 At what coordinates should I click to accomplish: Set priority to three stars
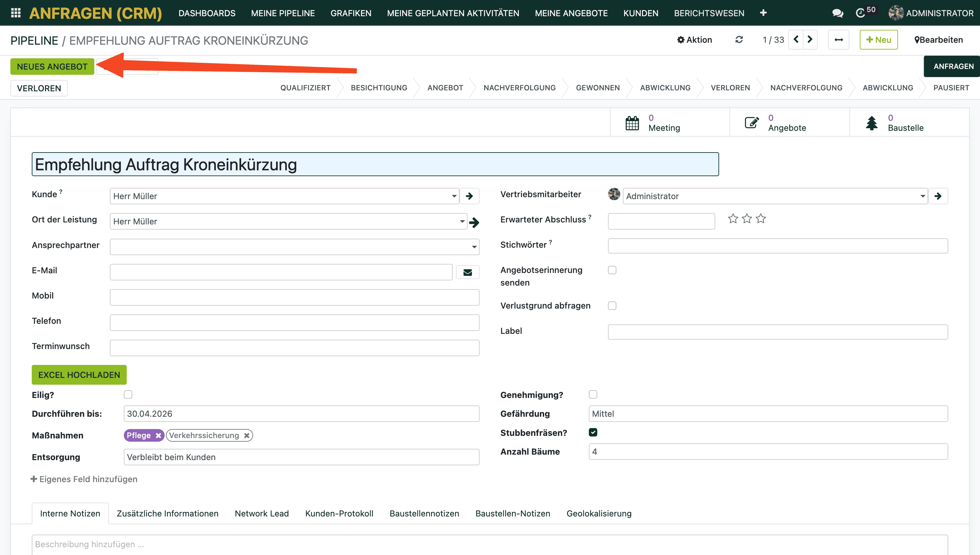pos(761,219)
